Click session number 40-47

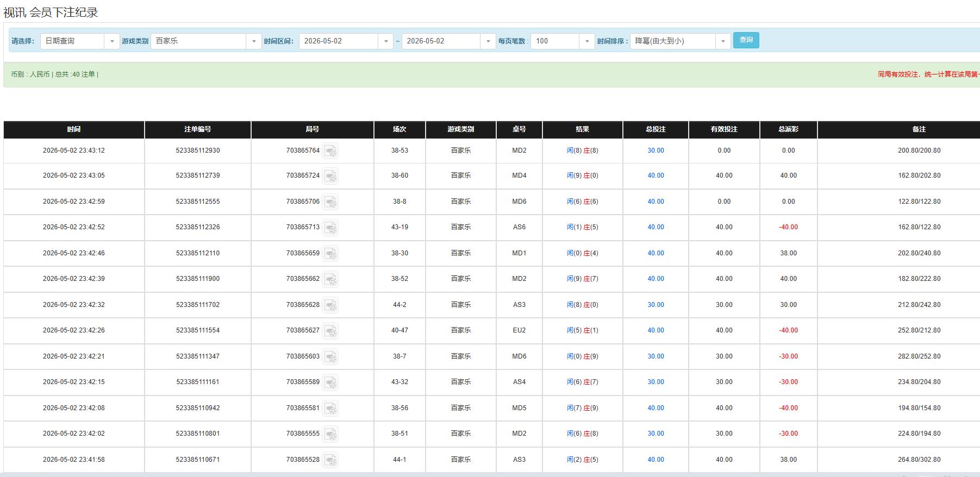400,330
